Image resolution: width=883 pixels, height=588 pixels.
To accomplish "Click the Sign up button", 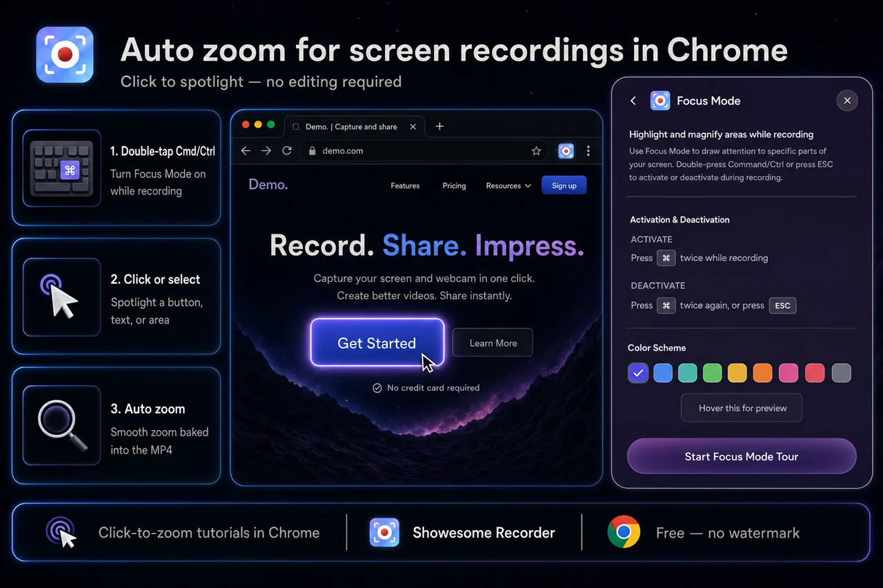I will 564,185.
